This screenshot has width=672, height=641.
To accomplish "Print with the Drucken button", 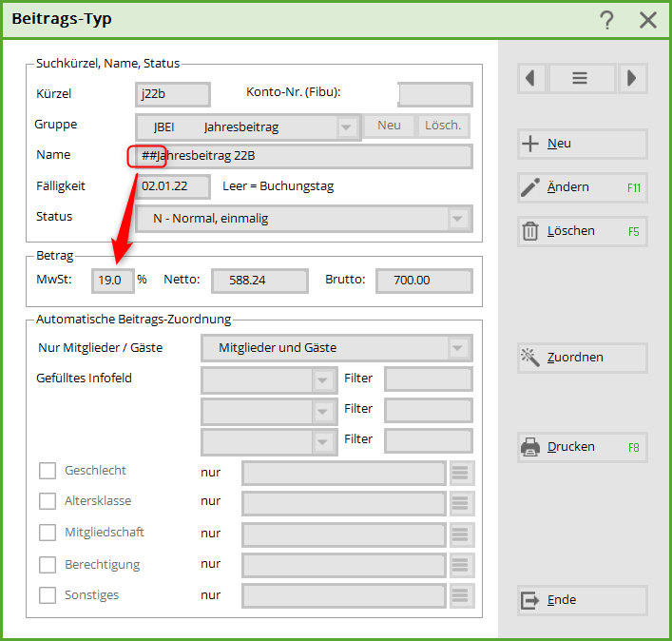I will 582,447.
